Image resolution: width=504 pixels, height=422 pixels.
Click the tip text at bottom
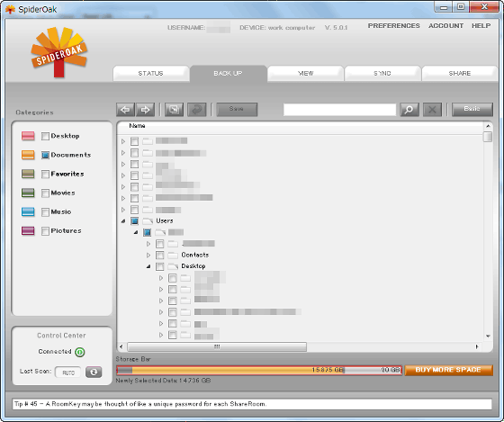point(140,404)
